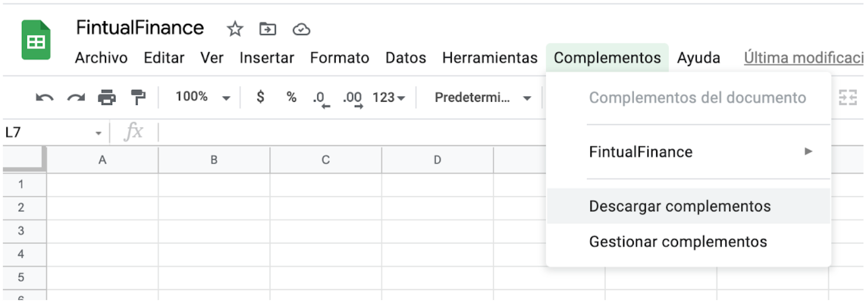
Task: Check the cloud save status icon
Action: click(301, 30)
